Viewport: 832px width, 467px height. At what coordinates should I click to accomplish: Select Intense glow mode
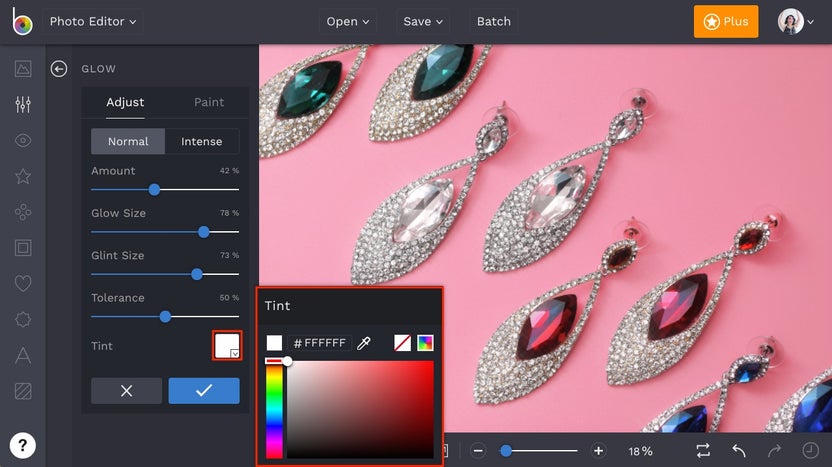pos(202,142)
